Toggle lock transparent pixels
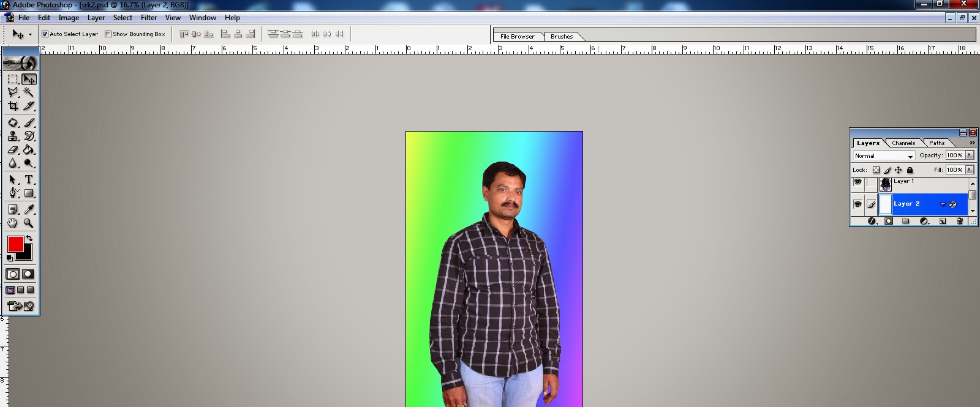 (x=876, y=170)
